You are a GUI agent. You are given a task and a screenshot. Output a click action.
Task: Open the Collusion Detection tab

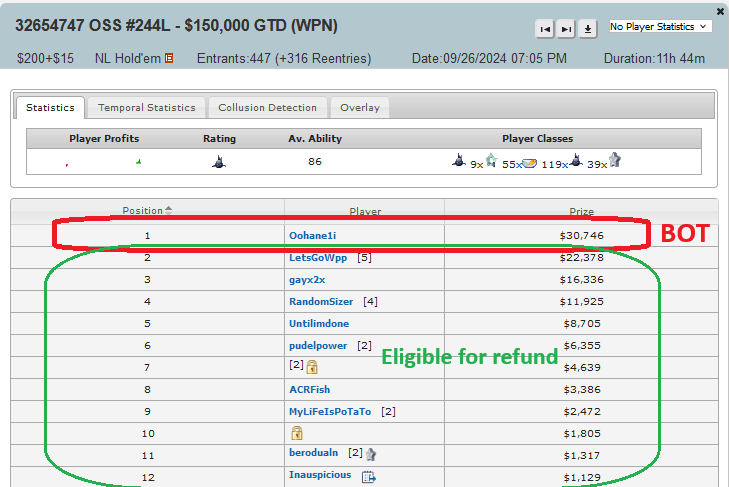267,107
